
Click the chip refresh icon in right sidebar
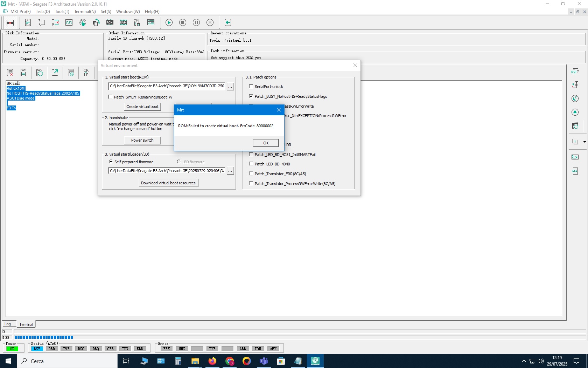point(575,126)
